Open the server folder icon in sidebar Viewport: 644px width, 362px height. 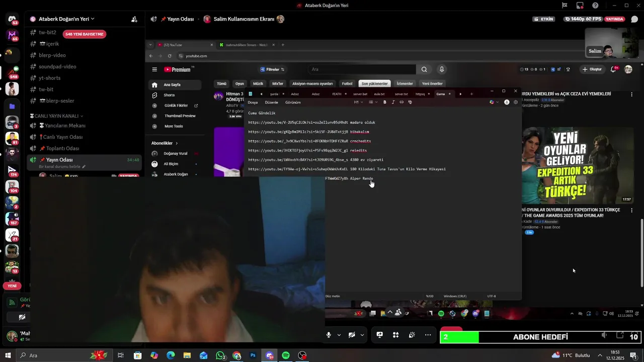(x=12, y=106)
